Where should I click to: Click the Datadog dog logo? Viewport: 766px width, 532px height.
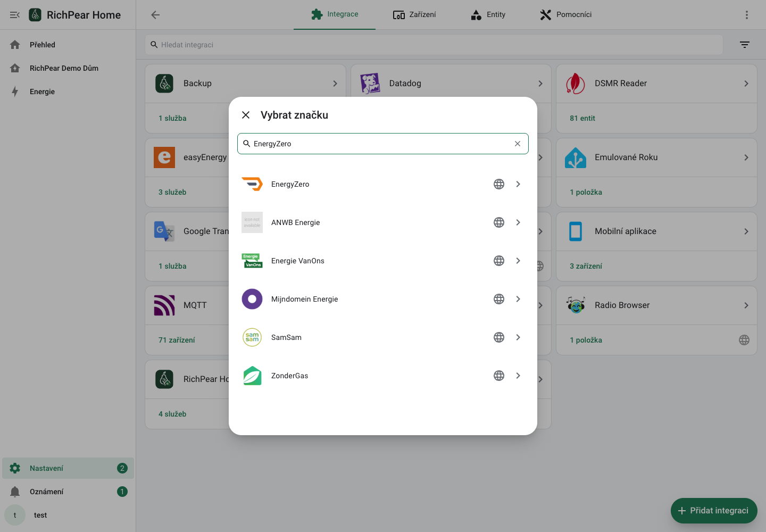pyautogui.click(x=370, y=84)
